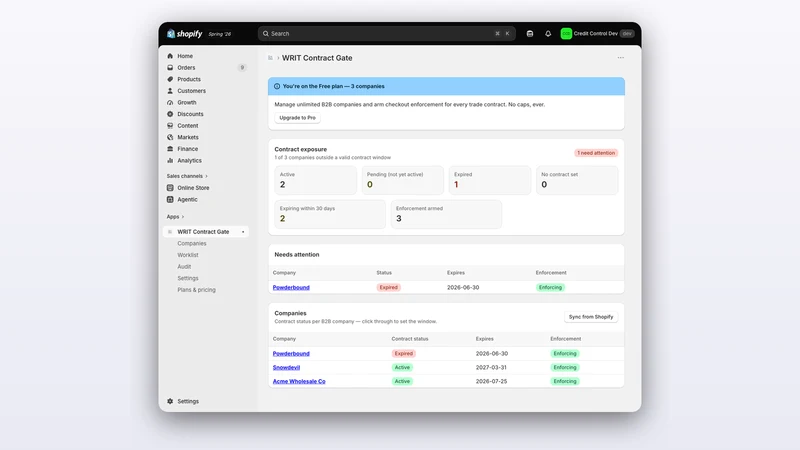Click the Enforcement armed card
Viewport: 800px width, 450px height.
(446, 214)
